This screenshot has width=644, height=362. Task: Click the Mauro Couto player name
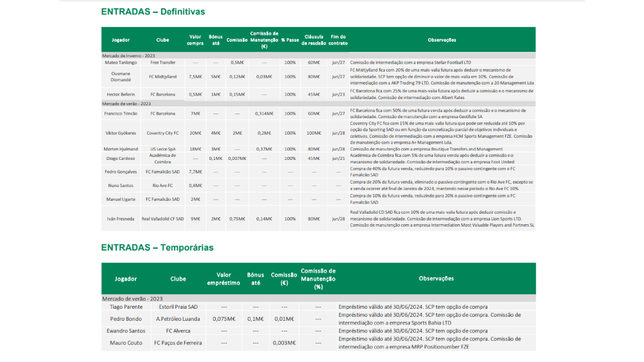(126, 343)
